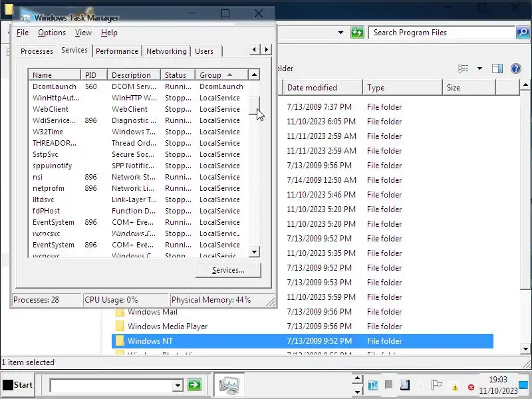Screen dimensions: 532x399
Task: Select the Windows NT folder row
Action: click(x=303, y=341)
